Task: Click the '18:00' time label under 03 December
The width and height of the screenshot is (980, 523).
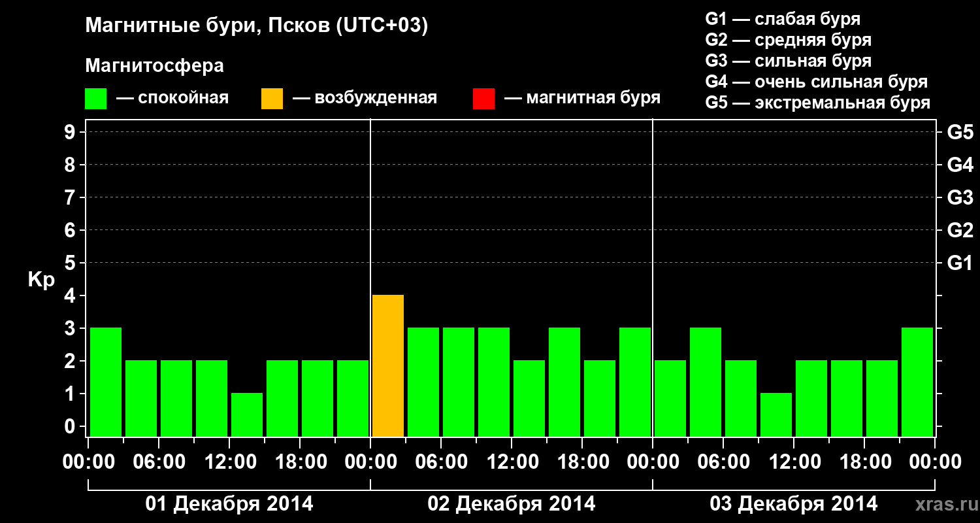Action: click(x=864, y=462)
